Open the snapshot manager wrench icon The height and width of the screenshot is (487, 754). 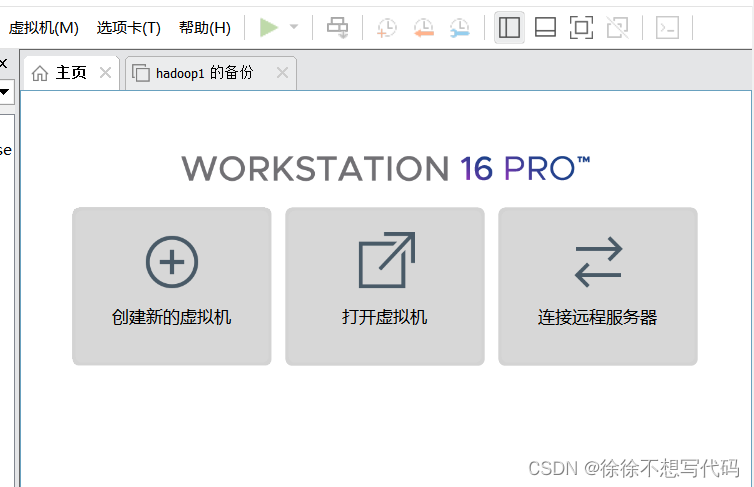[460, 28]
